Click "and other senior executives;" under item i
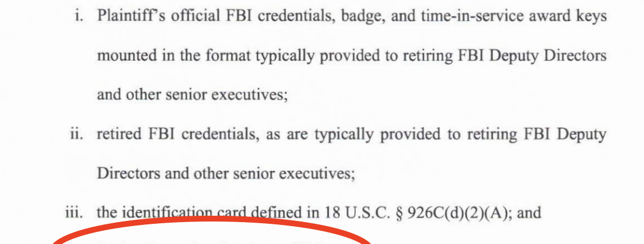The width and height of the screenshot is (644, 244). coord(192,95)
